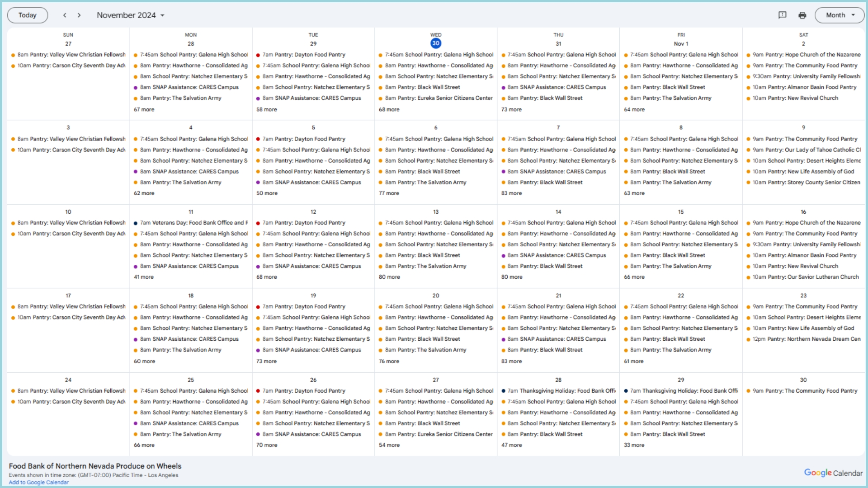Show 63 more events on Nov 8
The image size is (868, 488).
[x=634, y=193]
